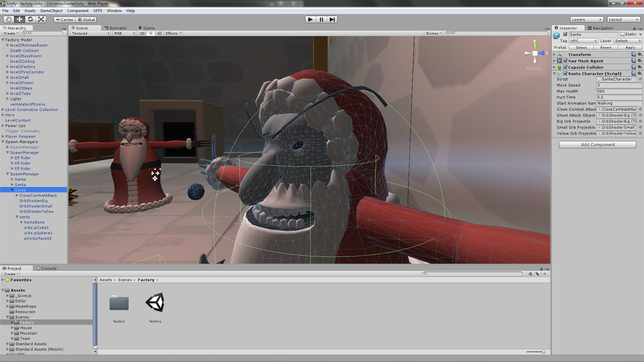This screenshot has height=362, width=644.
Task: Click the Search by Type icon in Project
Action: tap(530, 274)
